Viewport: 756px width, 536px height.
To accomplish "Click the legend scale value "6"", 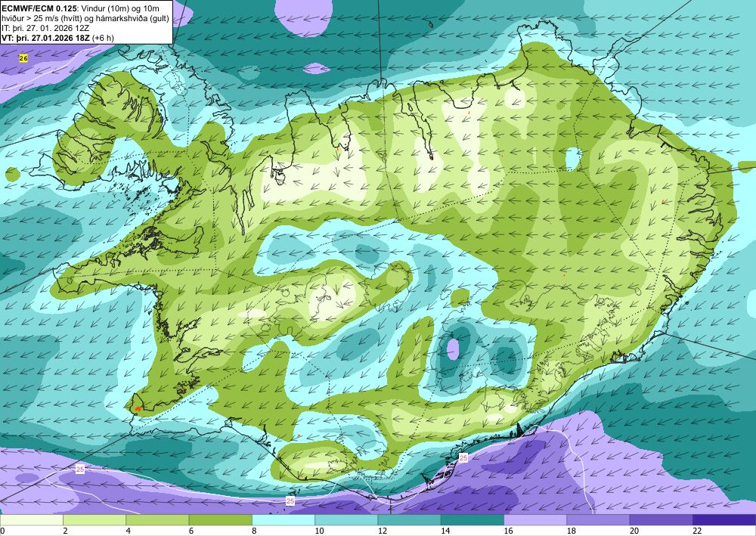I will (x=191, y=531).
